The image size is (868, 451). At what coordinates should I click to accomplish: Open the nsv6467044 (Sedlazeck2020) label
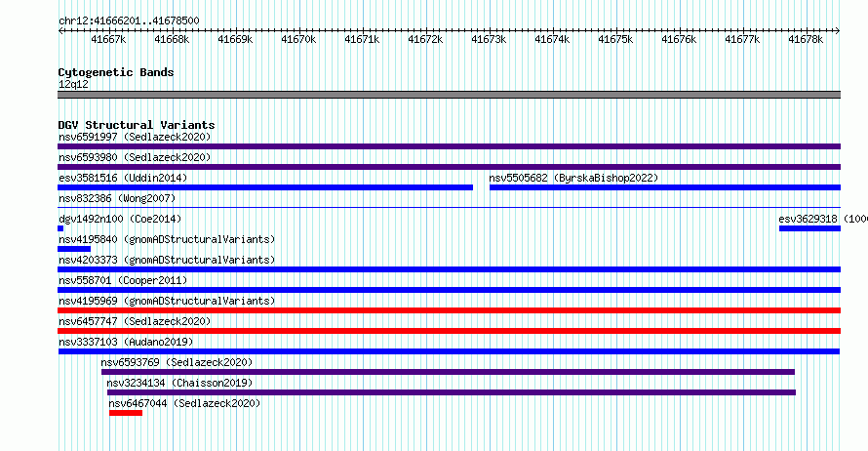pos(184,403)
